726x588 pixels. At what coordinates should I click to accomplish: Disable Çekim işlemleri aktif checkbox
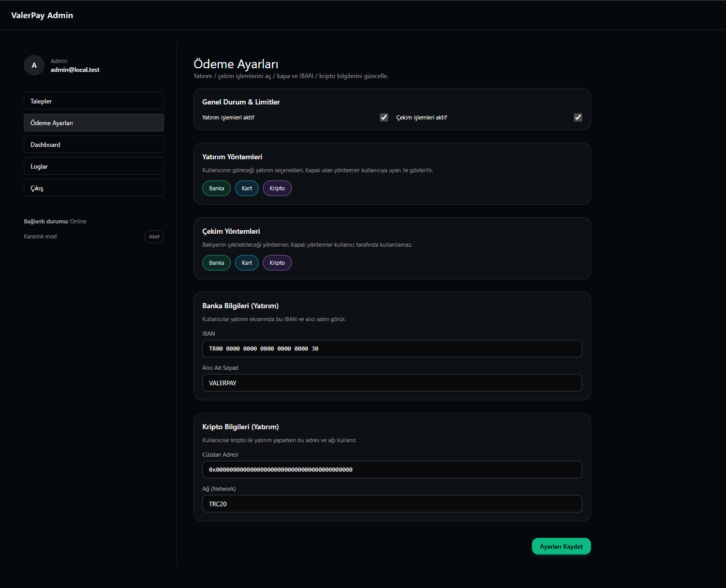pos(578,117)
